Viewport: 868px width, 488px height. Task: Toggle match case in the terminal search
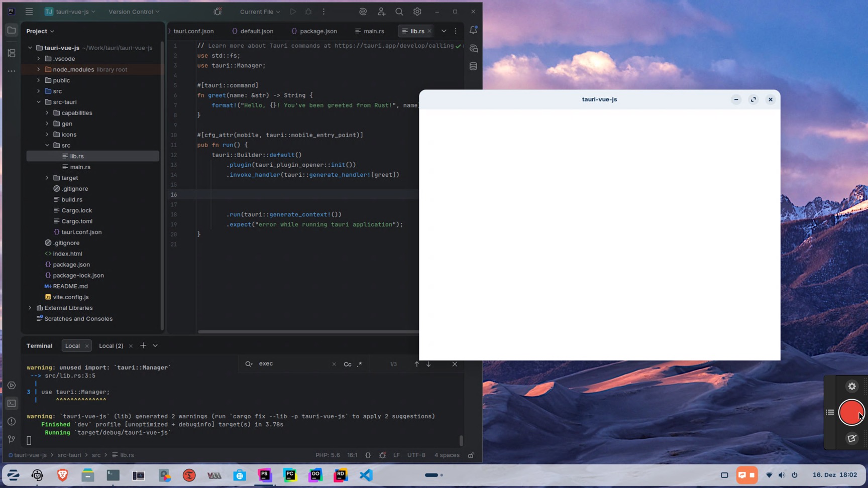coord(348,364)
